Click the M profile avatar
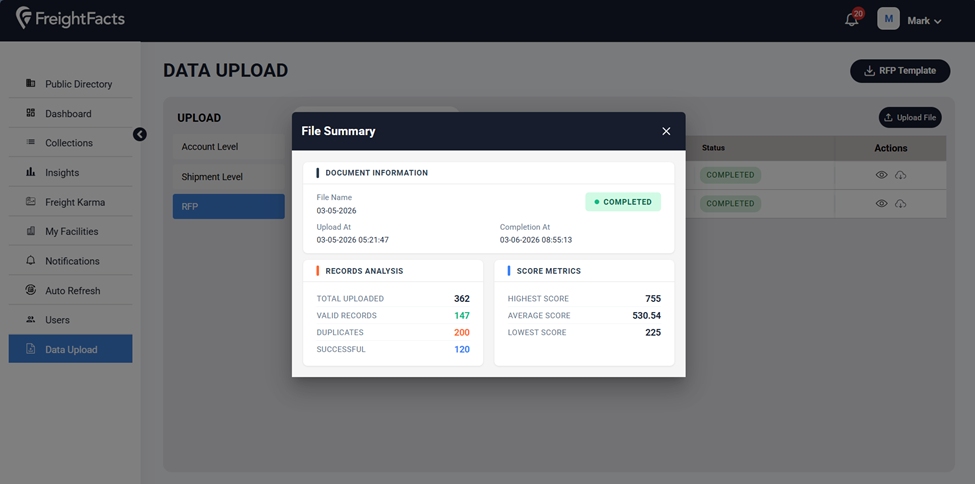The image size is (975, 484). [x=888, y=19]
